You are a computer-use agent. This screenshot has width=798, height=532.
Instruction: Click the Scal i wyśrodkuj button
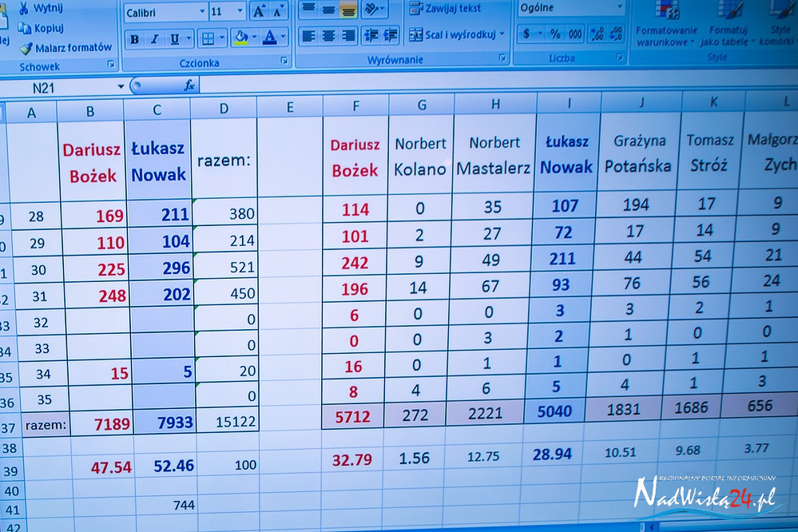coord(455,34)
